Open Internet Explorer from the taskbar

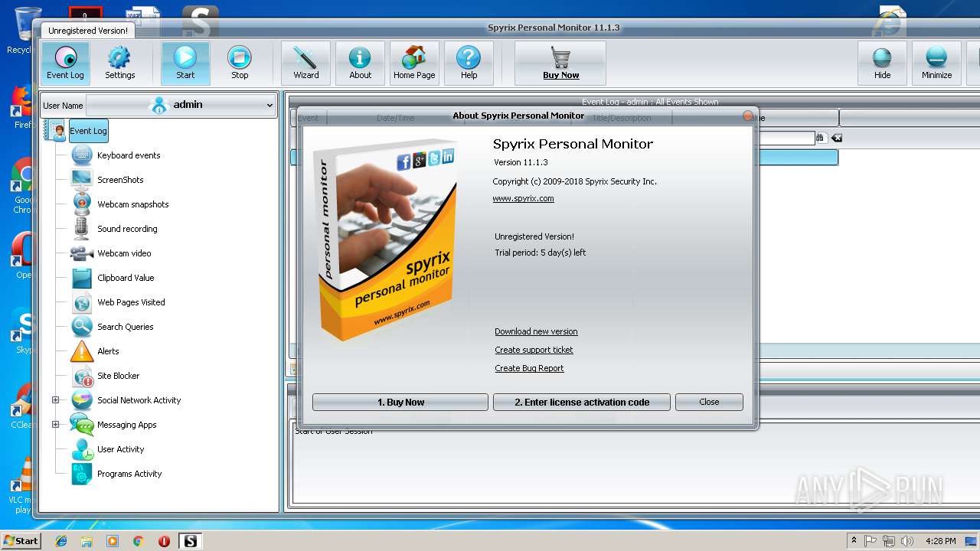click(61, 541)
